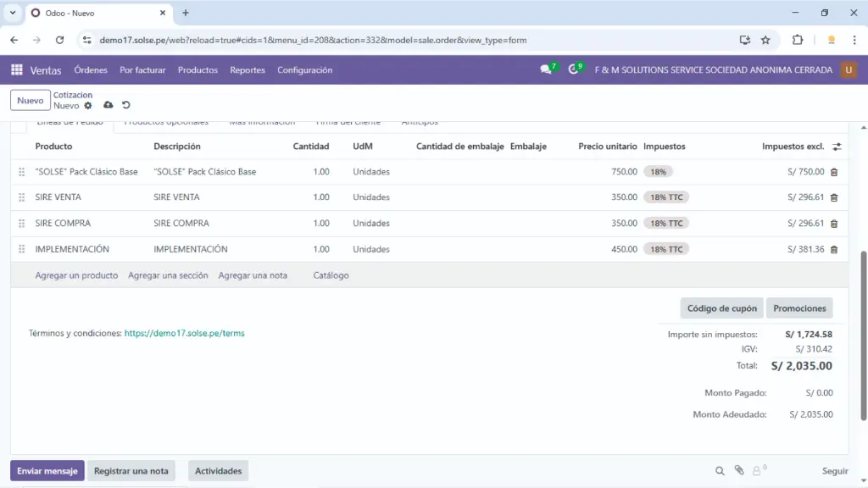Save record manually with cloud upload icon
Screen dimensions: 868x488
[108, 105]
